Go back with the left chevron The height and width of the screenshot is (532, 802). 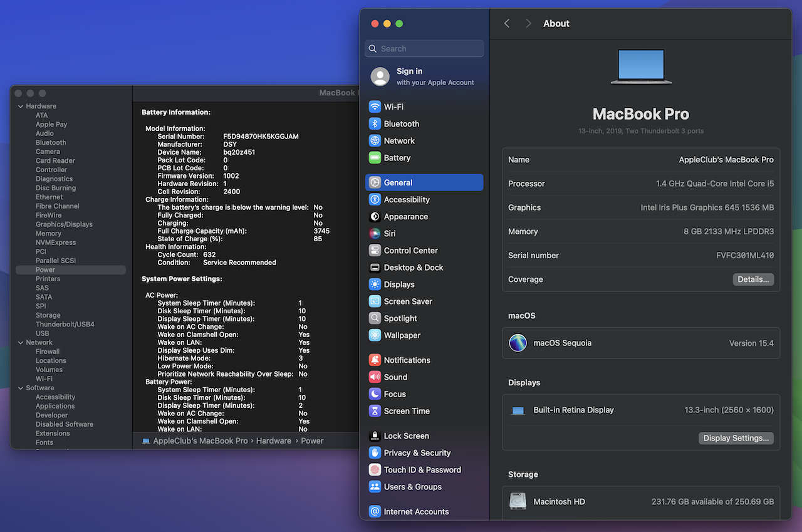tap(507, 23)
